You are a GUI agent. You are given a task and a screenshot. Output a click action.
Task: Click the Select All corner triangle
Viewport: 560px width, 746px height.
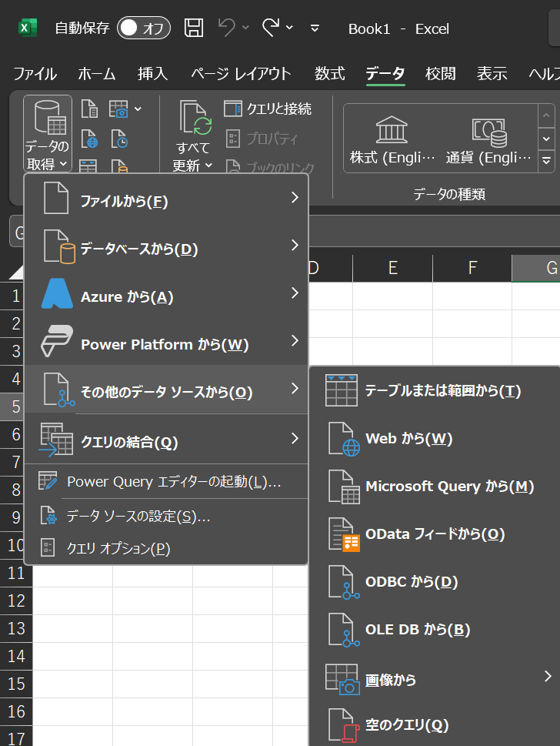(x=16, y=272)
